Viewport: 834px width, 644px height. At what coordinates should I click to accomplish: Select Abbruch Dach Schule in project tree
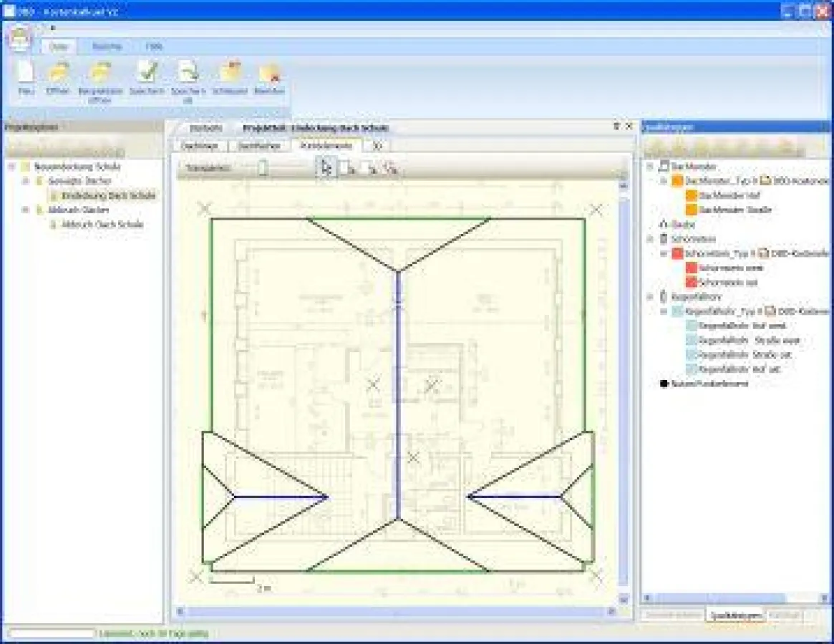coord(101,224)
